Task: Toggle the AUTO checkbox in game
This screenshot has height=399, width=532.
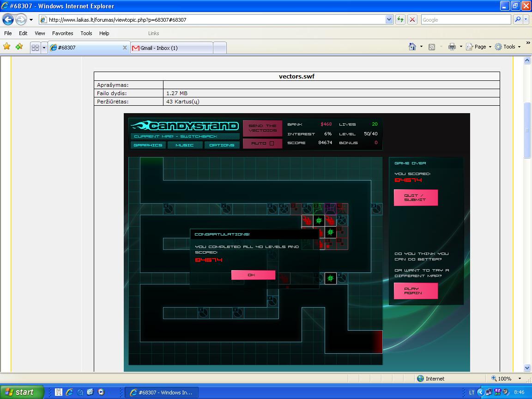Action: 272,143
